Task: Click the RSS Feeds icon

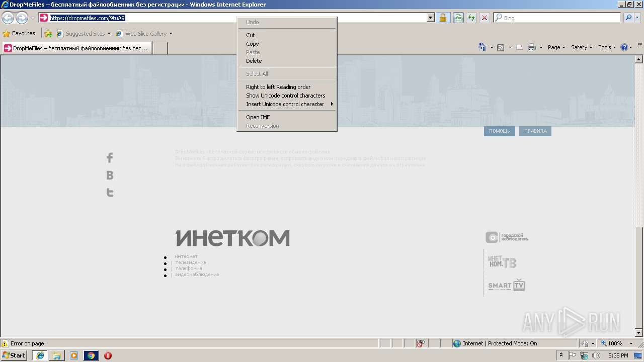Action: [501, 47]
